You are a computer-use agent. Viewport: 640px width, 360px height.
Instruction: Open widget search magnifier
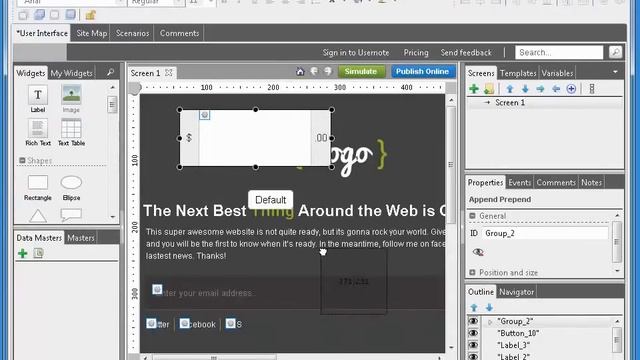pos(110,72)
